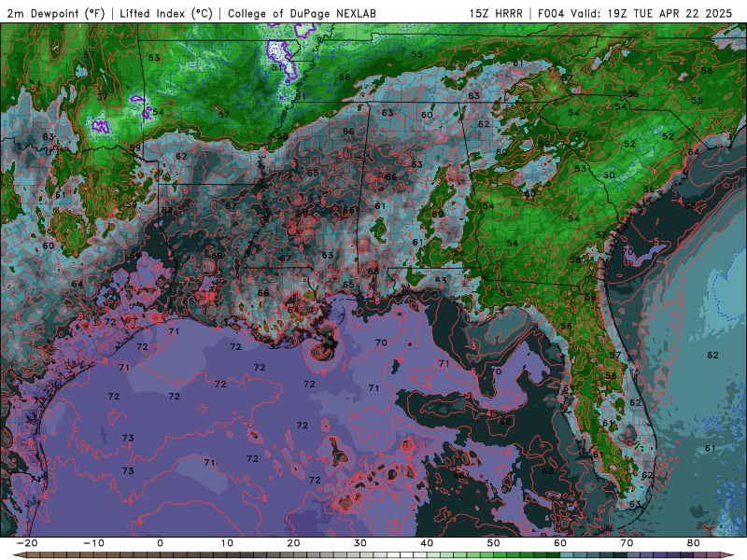Image resolution: width=747 pixels, height=560 pixels.
Task: Click the 20 tick label on color bar
Action: tap(293, 543)
